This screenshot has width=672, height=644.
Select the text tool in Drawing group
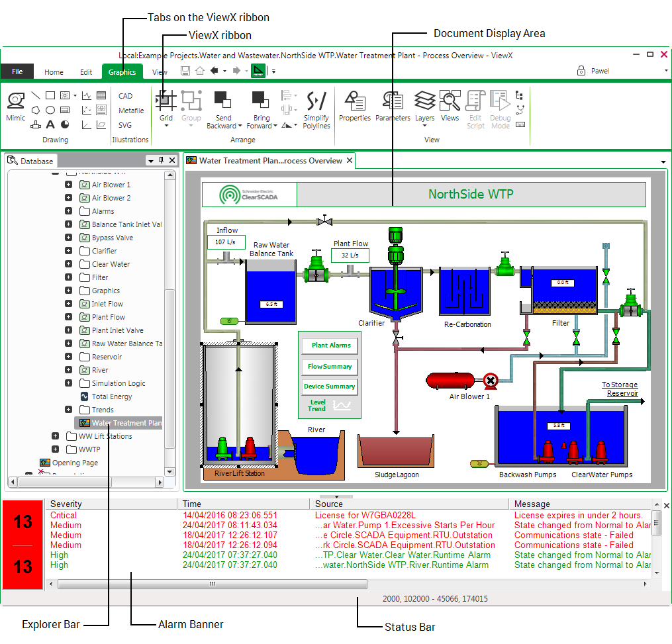50,124
